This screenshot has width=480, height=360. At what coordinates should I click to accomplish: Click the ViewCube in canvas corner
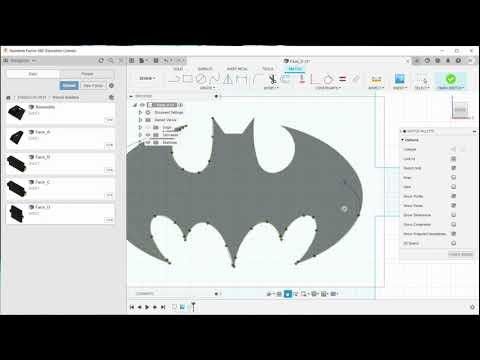point(461,109)
